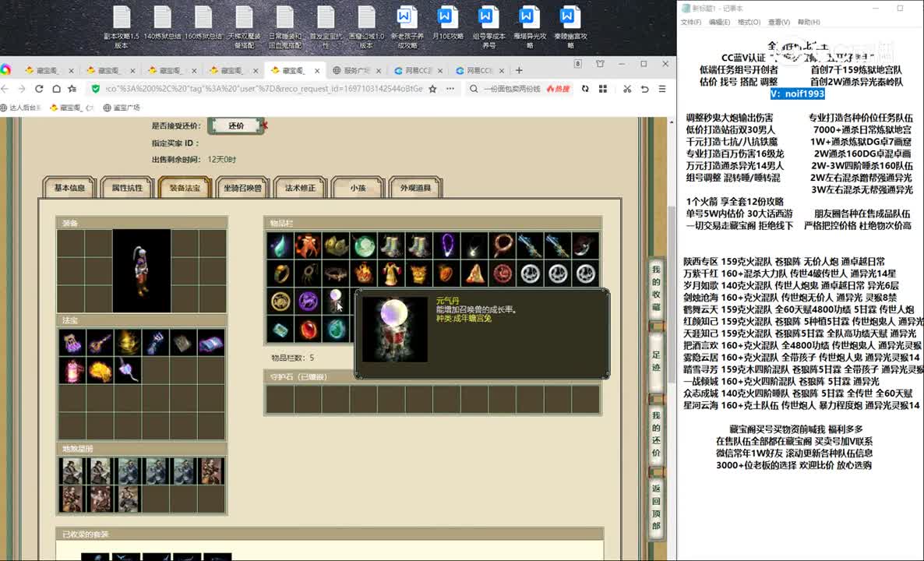Select the pink lantern 法宝 icon
This screenshot has width=924, height=561.
(72, 371)
